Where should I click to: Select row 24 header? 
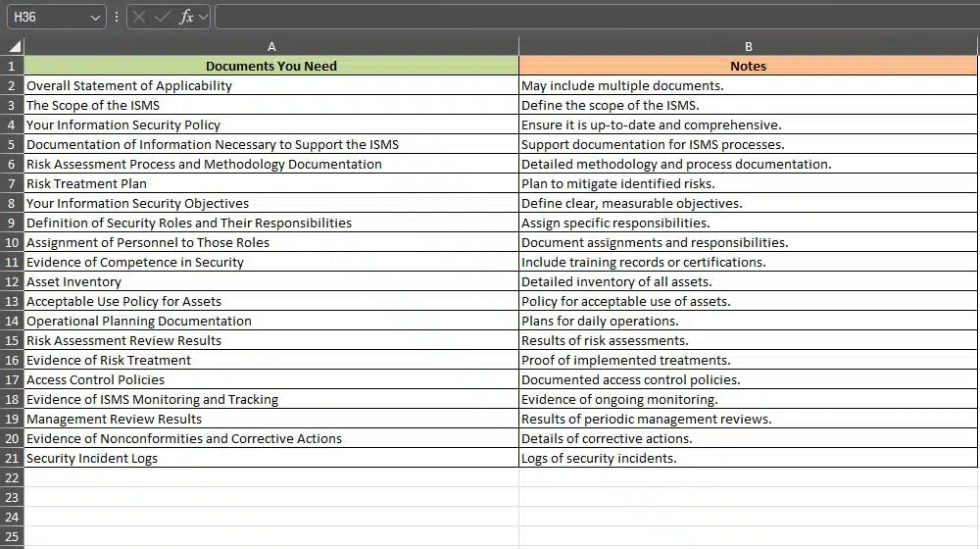point(11,517)
